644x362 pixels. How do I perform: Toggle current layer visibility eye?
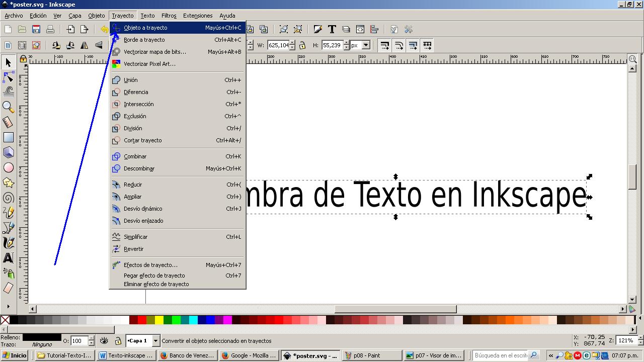pyautogui.click(x=104, y=340)
